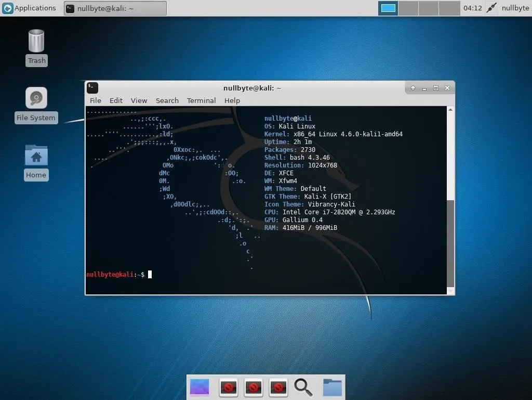532x400 pixels.
Task: Click the 04:12 panel clock
Action: pos(472,8)
